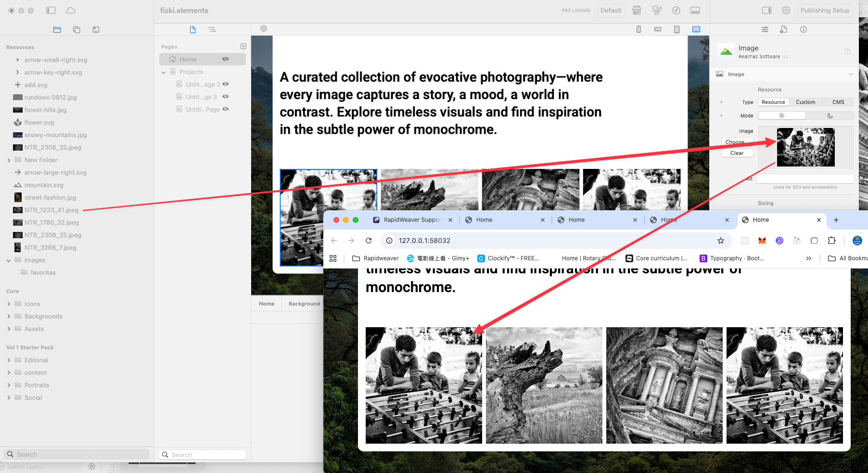Open the theme studio masks icon
Screen dimensions: 868x473
point(657,10)
